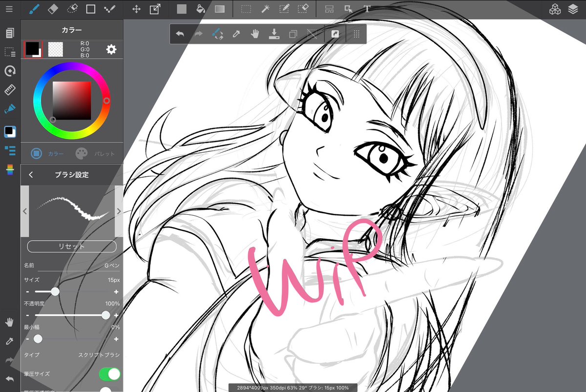Select the Gradient tool
This screenshot has width=586, height=392.
pos(220,9)
